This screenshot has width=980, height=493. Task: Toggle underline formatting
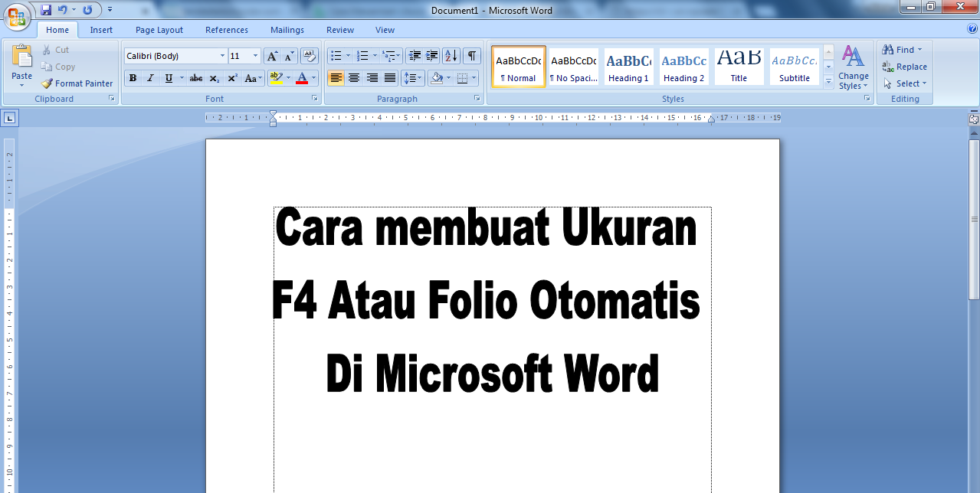(169, 78)
